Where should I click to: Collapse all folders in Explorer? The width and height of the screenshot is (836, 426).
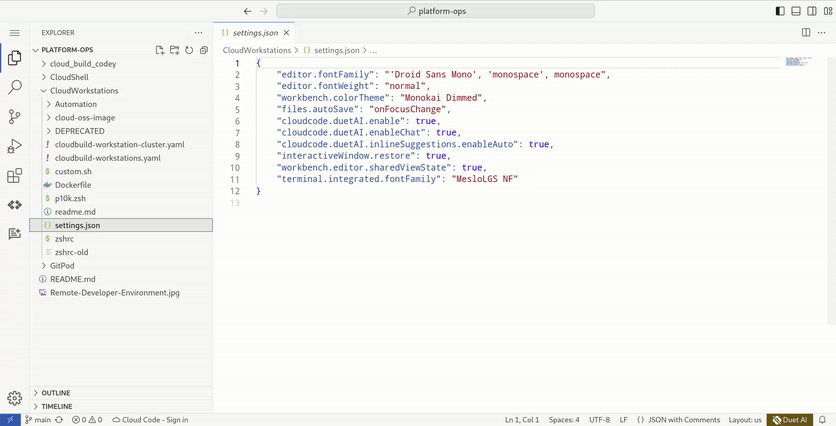click(x=204, y=50)
